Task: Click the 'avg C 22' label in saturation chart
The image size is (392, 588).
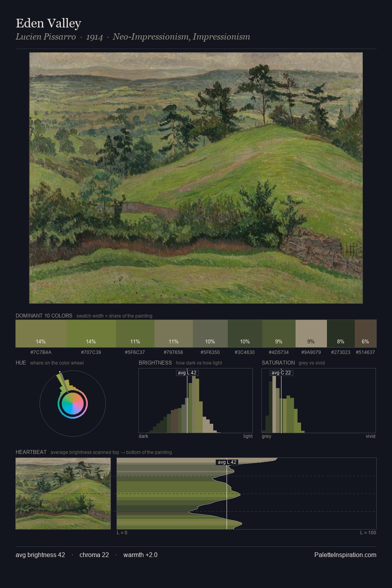Action: pos(281,373)
